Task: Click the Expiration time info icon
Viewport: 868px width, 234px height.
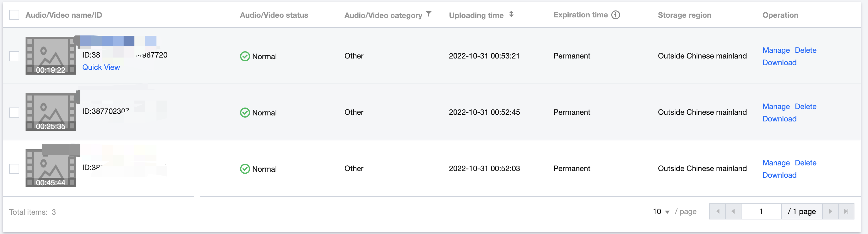Action: tap(616, 15)
